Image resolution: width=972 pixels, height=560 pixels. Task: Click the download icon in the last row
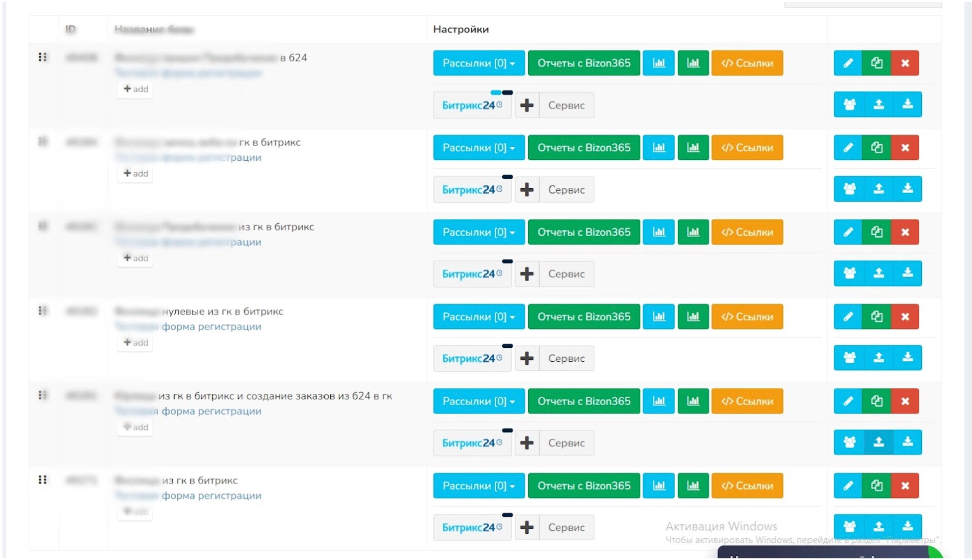point(907,527)
